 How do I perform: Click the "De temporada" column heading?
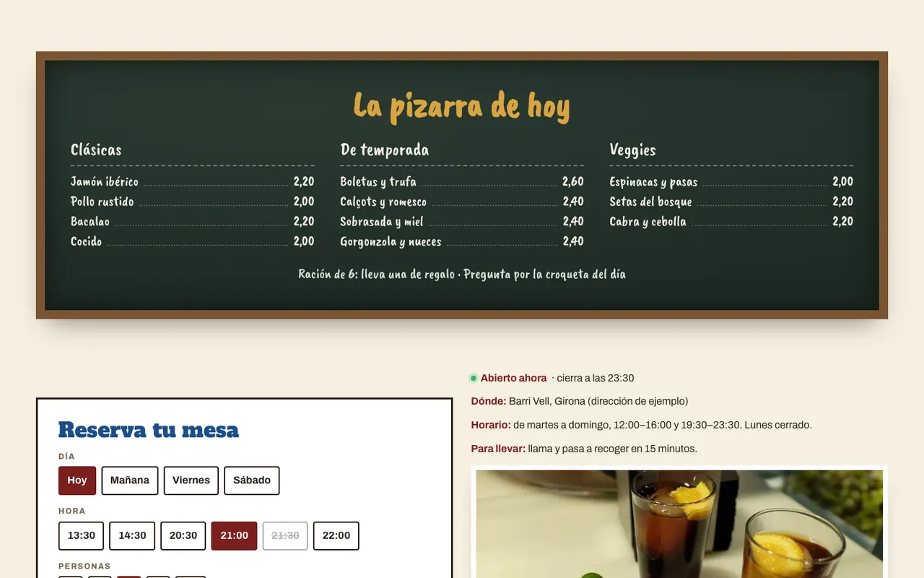point(385,150)
